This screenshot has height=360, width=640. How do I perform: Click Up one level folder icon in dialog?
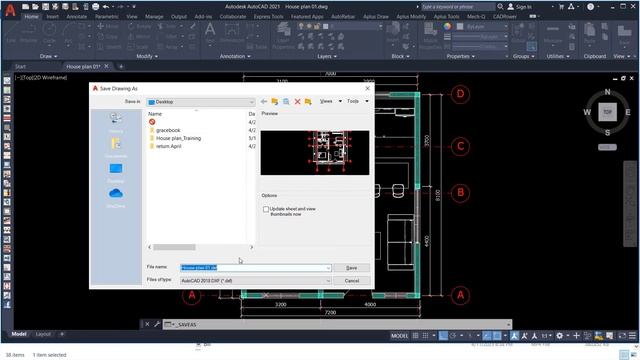coord(275,101)
